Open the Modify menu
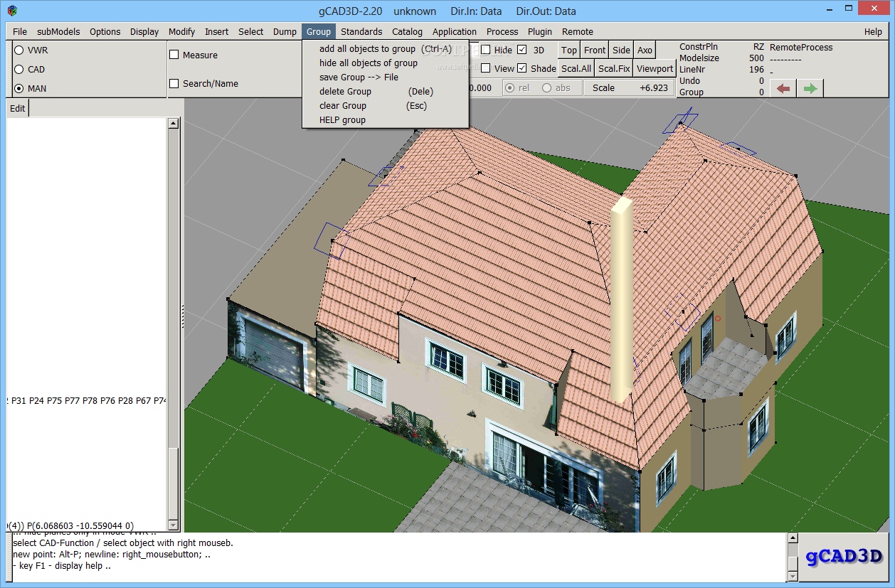The width and height of the screenshot is (895, 588). 182,31
